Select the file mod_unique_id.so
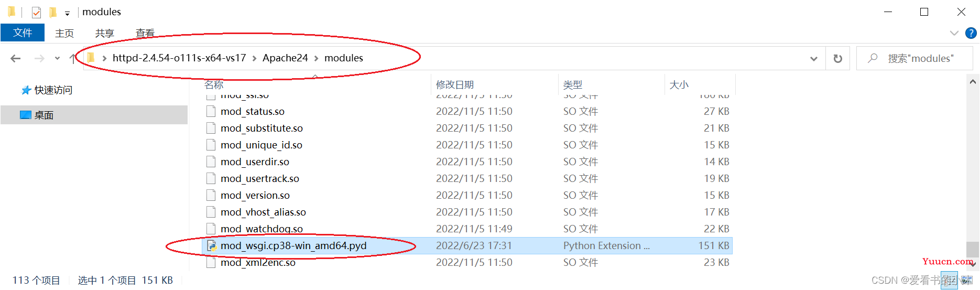 (262, 145)
